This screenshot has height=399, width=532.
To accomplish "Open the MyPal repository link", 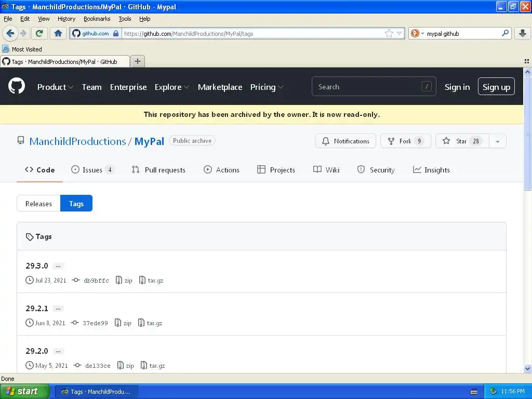I will [149, 141].
